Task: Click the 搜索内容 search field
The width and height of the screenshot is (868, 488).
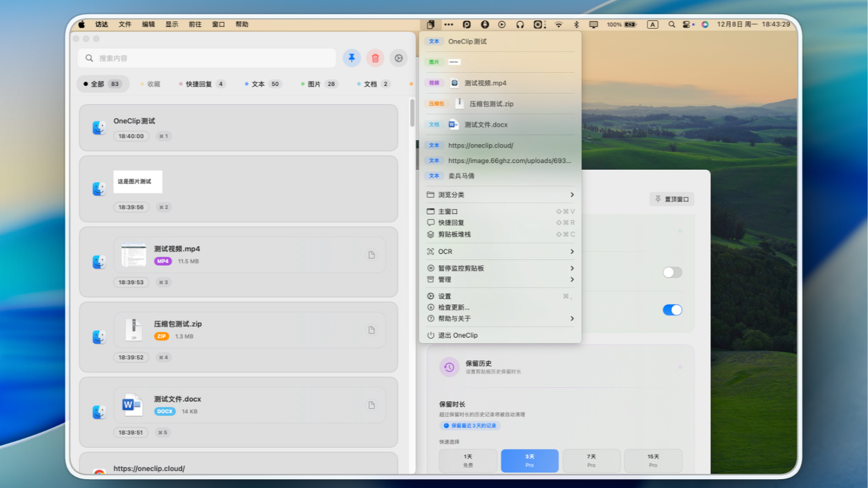Action: coord(207,58)
